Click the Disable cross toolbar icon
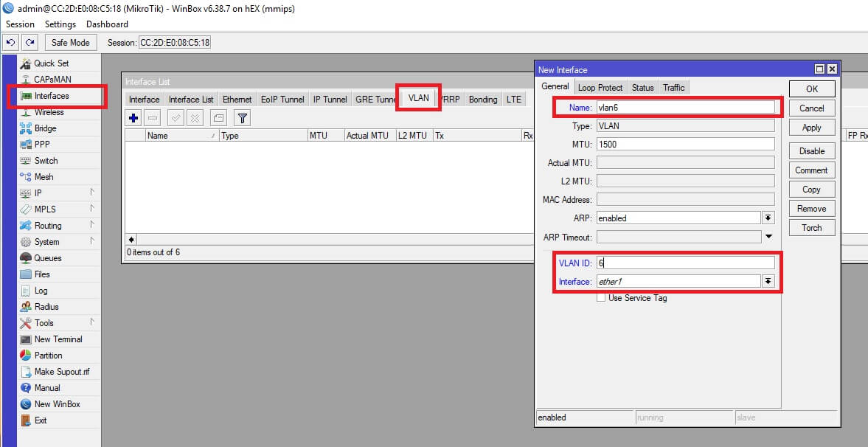This screenshot has width=868, height=447. (x=195, y=117)
